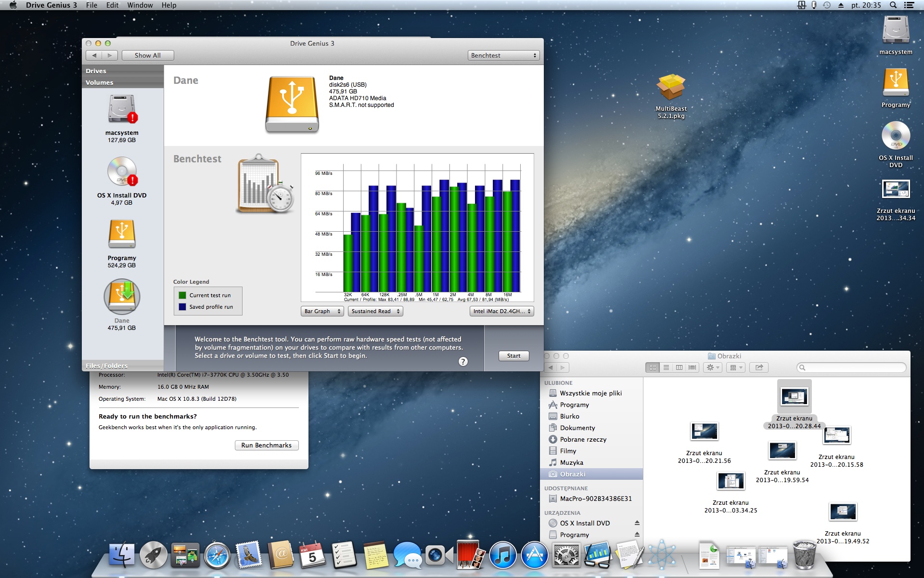Open Notification Center in the menu bar

(x=909, y=5)
